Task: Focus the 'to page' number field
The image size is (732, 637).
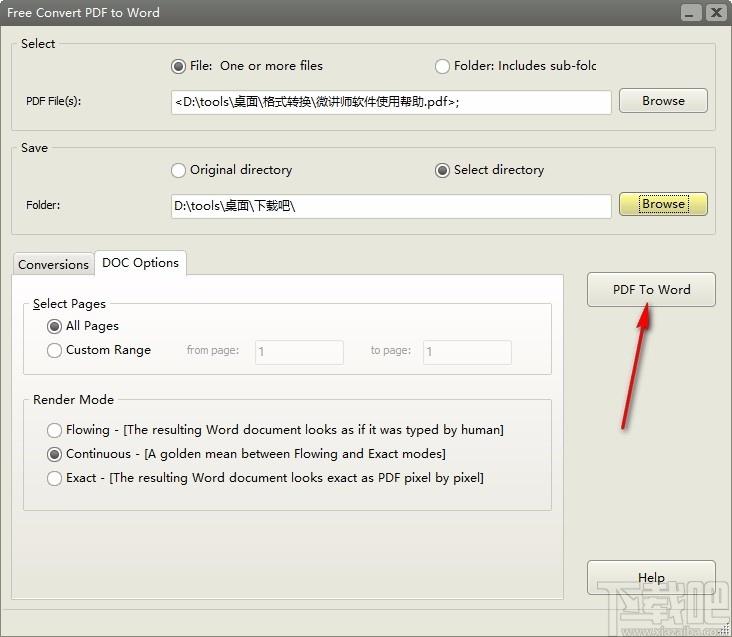Action: click(467, 352)
